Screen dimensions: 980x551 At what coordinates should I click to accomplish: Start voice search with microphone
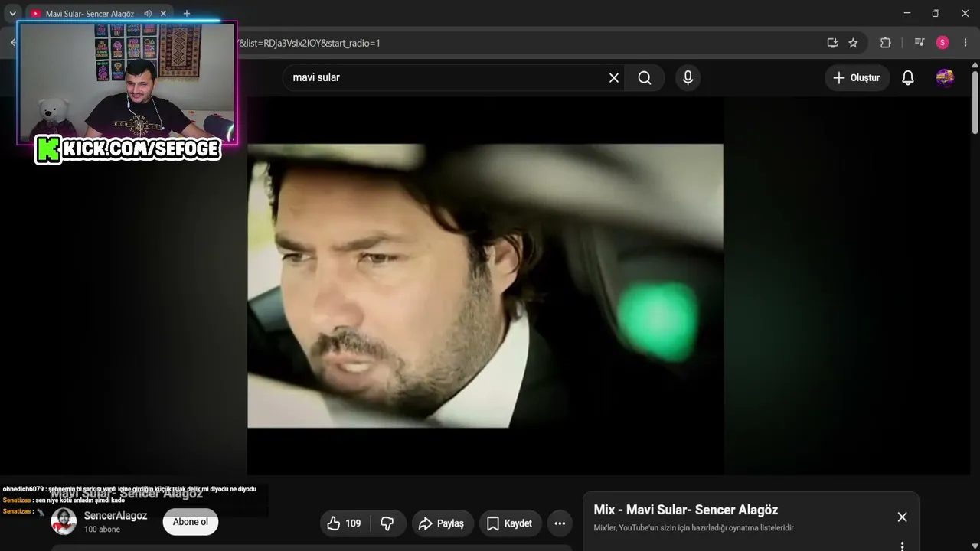(x=688, y=77)
